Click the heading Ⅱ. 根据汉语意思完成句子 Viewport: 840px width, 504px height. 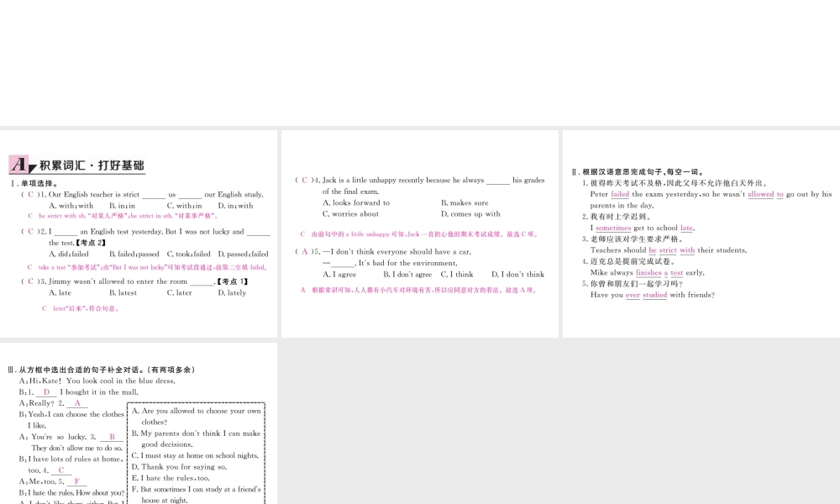click(x=638, y=172)
